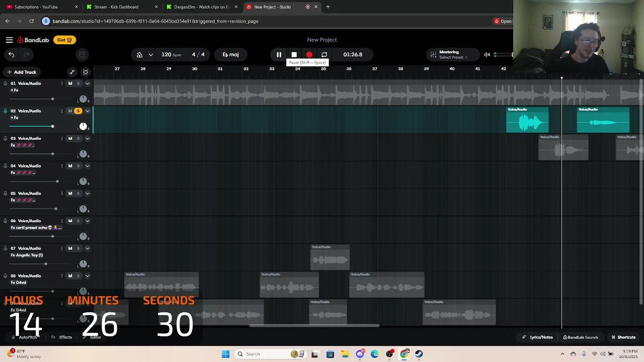
Task: Change the 4/4 time signature
Action: (x=198, y=54)
